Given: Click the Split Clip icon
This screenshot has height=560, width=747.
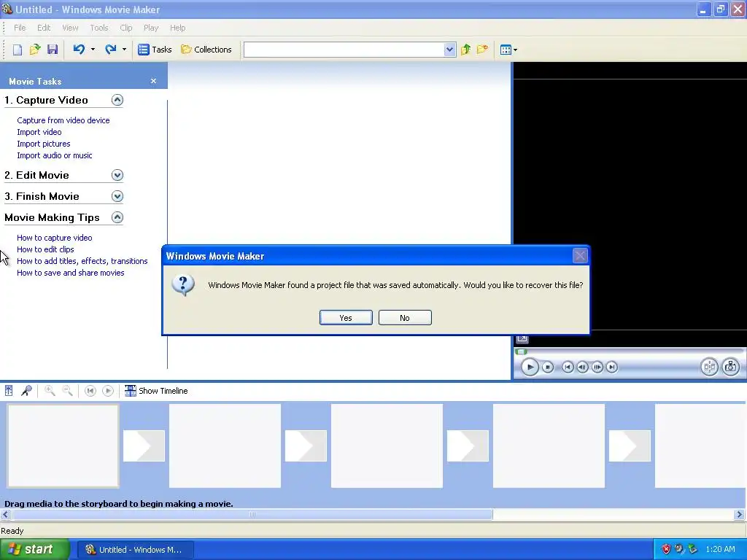Looking at the screenshot, I should pos(709,367).
